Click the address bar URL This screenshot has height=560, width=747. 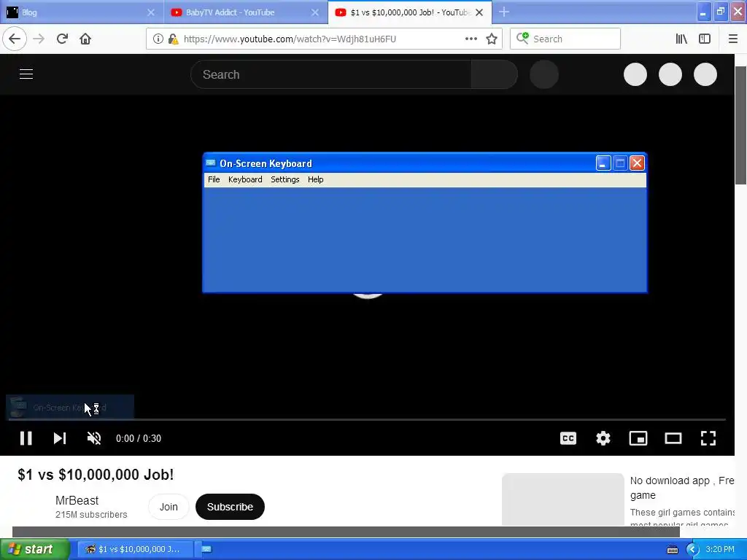pos(290,39)
